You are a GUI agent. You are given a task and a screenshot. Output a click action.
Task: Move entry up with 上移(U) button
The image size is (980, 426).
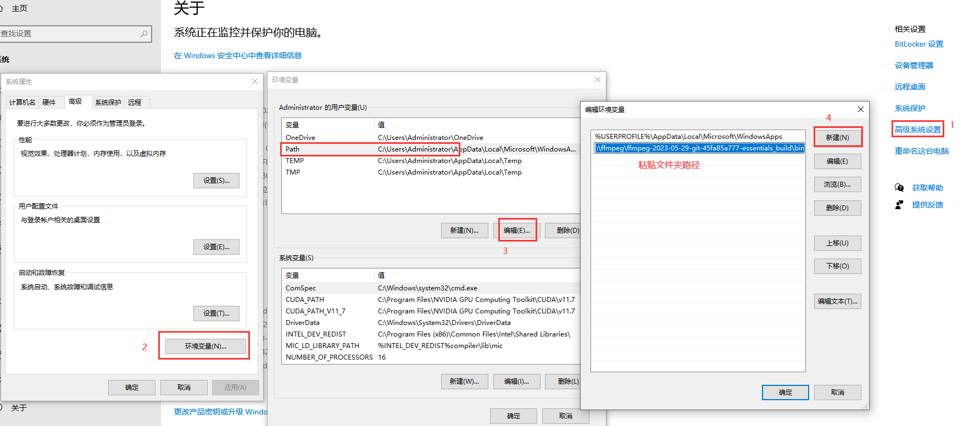(x=837, y=243)
